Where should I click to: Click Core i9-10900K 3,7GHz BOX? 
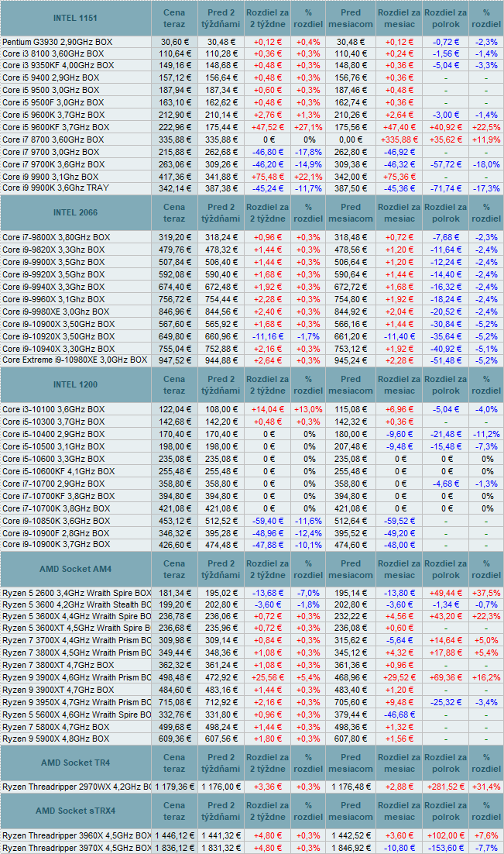pyautogui.click(x=56, y=545)
